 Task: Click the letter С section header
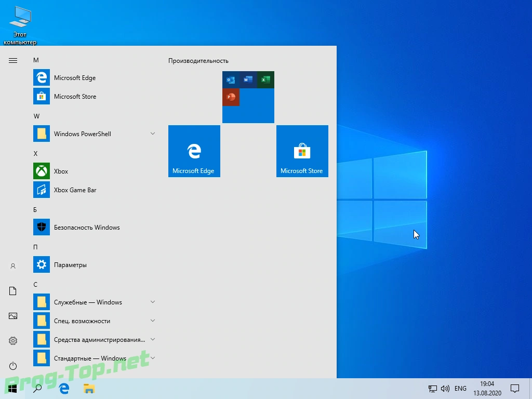click(x=35, y=284)
